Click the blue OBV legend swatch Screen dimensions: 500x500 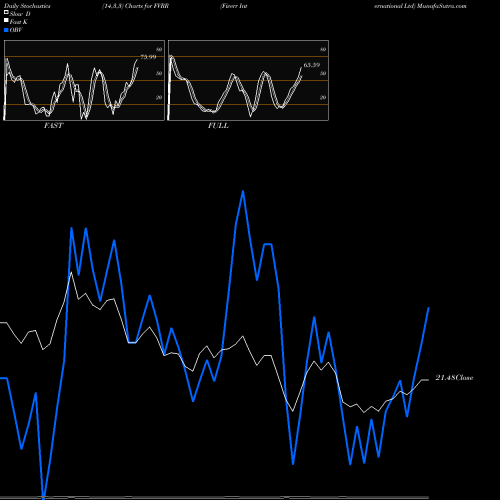click(x=6, y=30)
